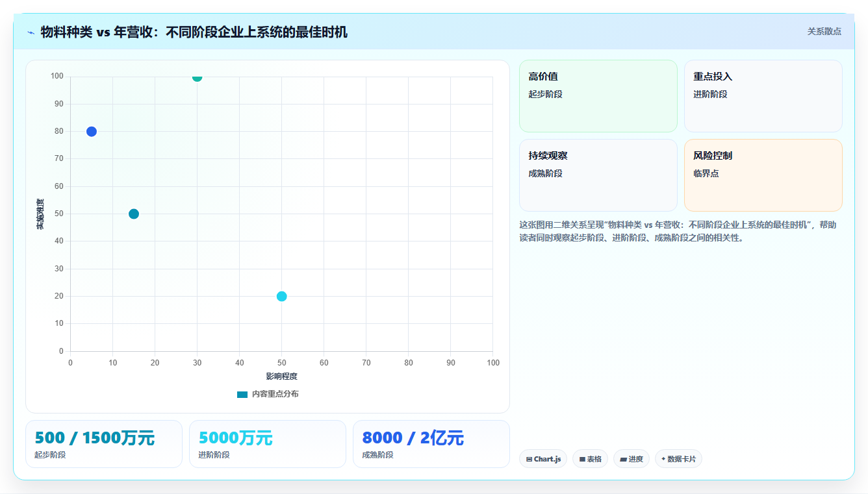Image resolution: width=868 pixels, height=494 pixels.
Task: Click the y-axis tick label 30
Action: point(59,269)
